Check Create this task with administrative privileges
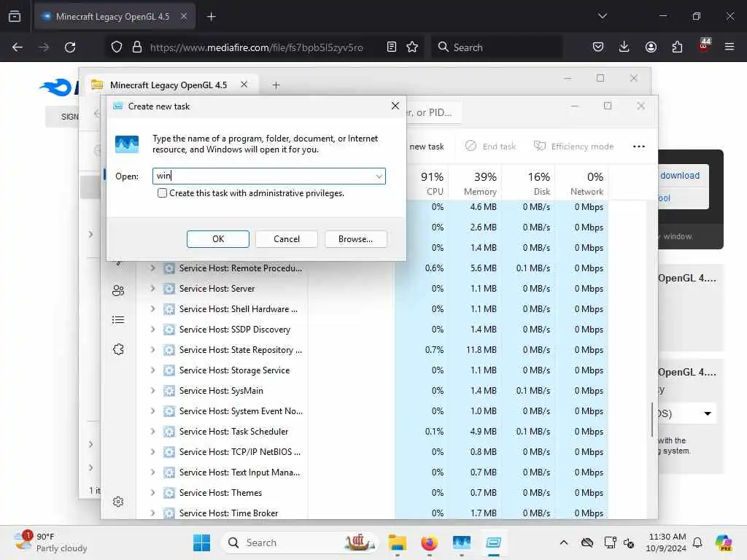 point(163,192)
